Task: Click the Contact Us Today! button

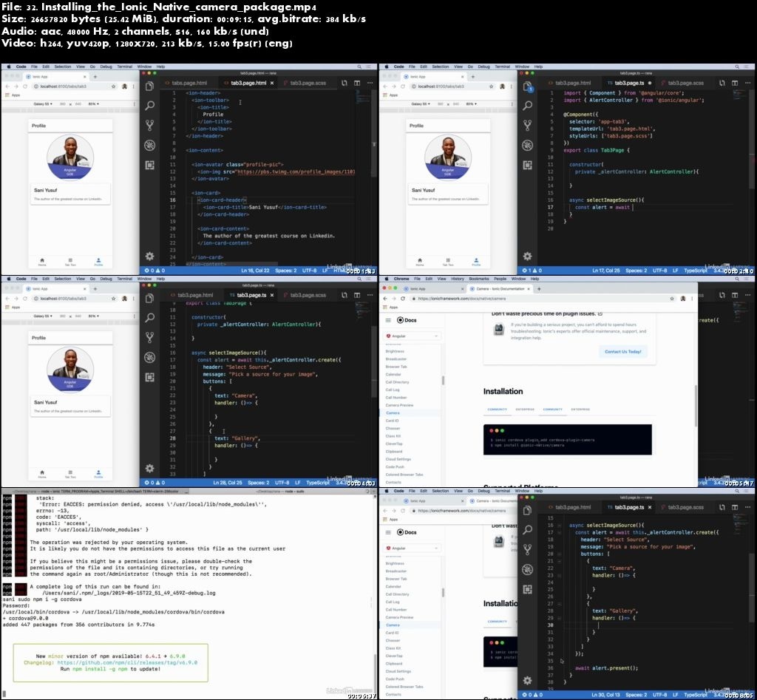Action: pyautogui.click(x=622, y=351)
